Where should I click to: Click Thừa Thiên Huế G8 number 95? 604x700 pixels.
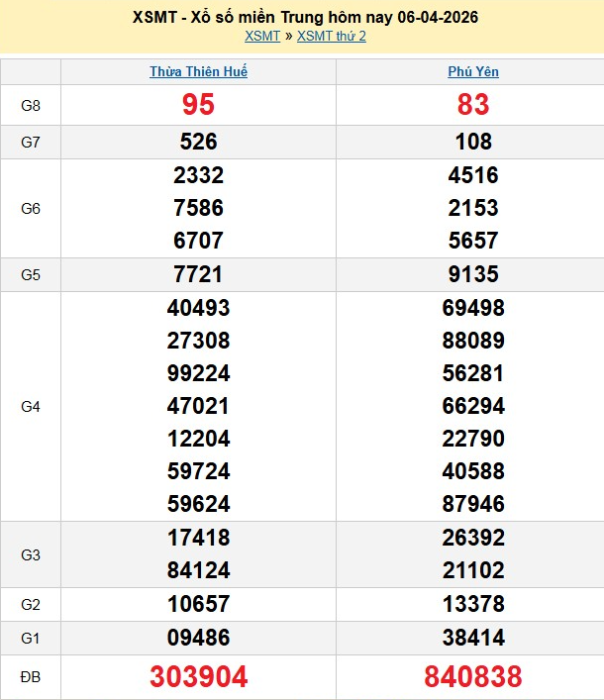(198, 105)
